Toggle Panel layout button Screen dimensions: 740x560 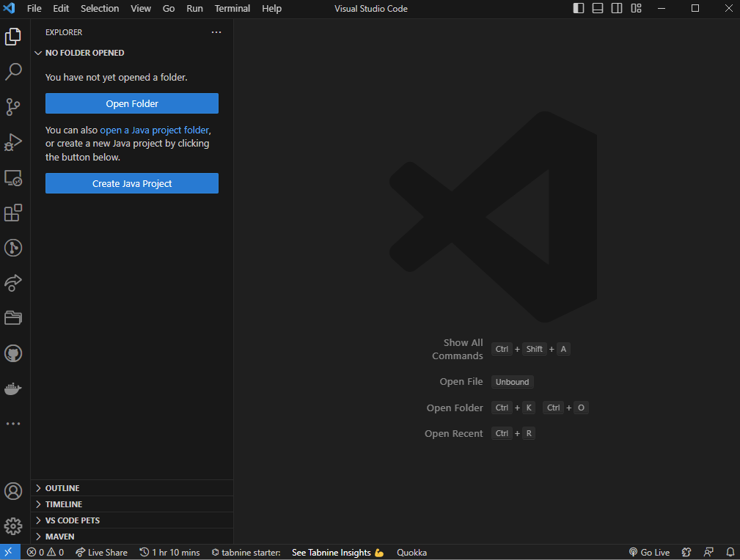(x=598, y=8)
